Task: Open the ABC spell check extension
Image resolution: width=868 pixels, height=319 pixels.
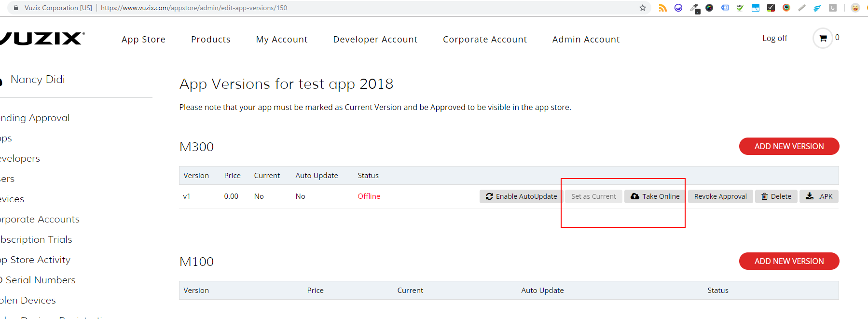Action: click(x=740, y=8)
